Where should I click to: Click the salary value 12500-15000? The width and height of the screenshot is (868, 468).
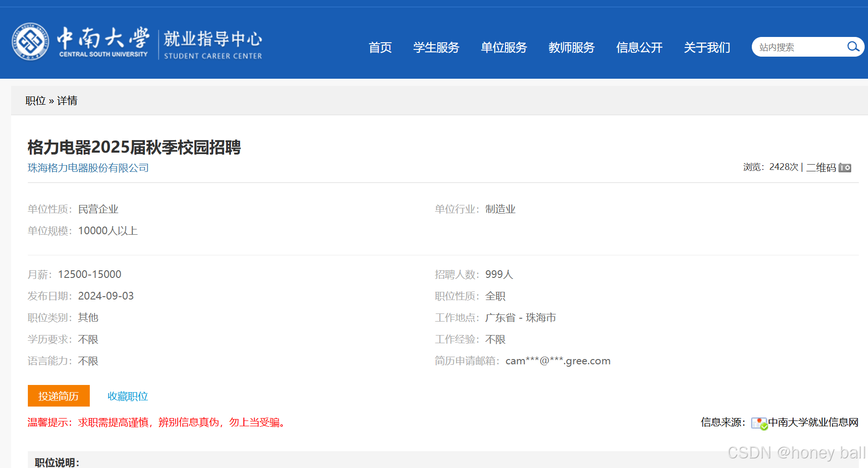pyautogui.click(x=90, y=275)
